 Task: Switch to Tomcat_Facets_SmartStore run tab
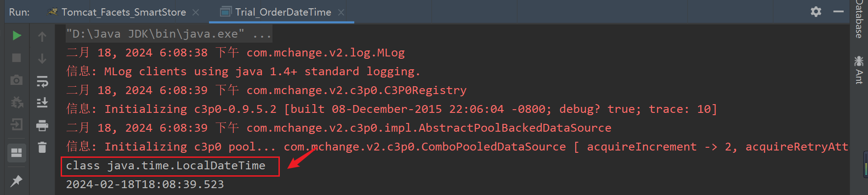coord(123,12)
